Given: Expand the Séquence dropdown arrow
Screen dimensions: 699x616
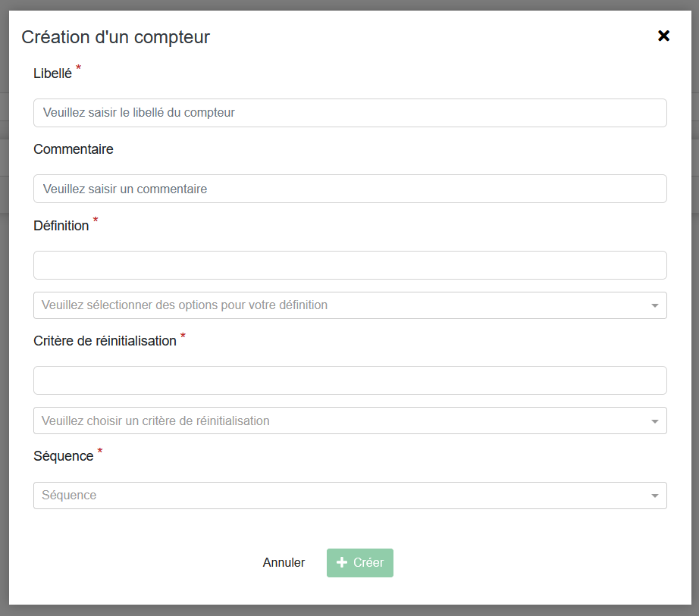Looking at the screenshot, I should coord(654,496).
